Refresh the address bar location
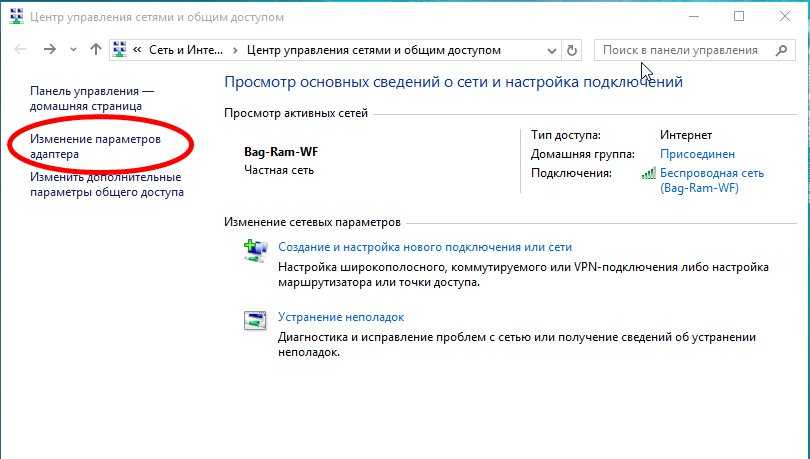 572,49
